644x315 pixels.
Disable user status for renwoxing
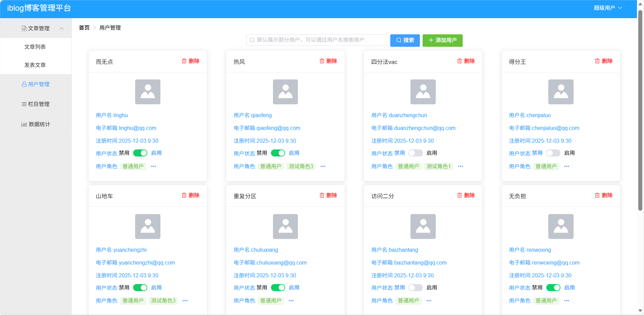point(554,287)
